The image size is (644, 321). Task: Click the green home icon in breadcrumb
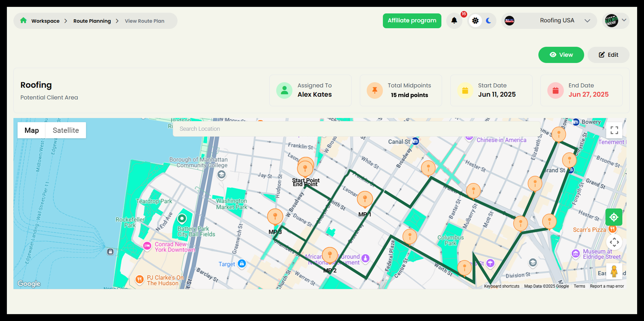point(23,20)
